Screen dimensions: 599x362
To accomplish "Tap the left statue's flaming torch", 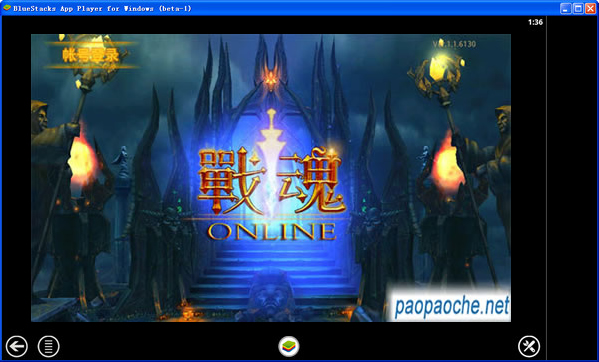I will (x=81, y=157).
